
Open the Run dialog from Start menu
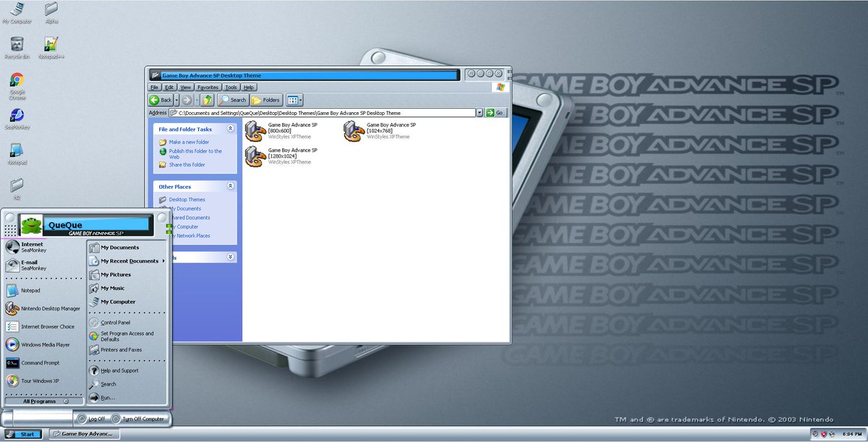pyautogui.click(x=127, y=398)
